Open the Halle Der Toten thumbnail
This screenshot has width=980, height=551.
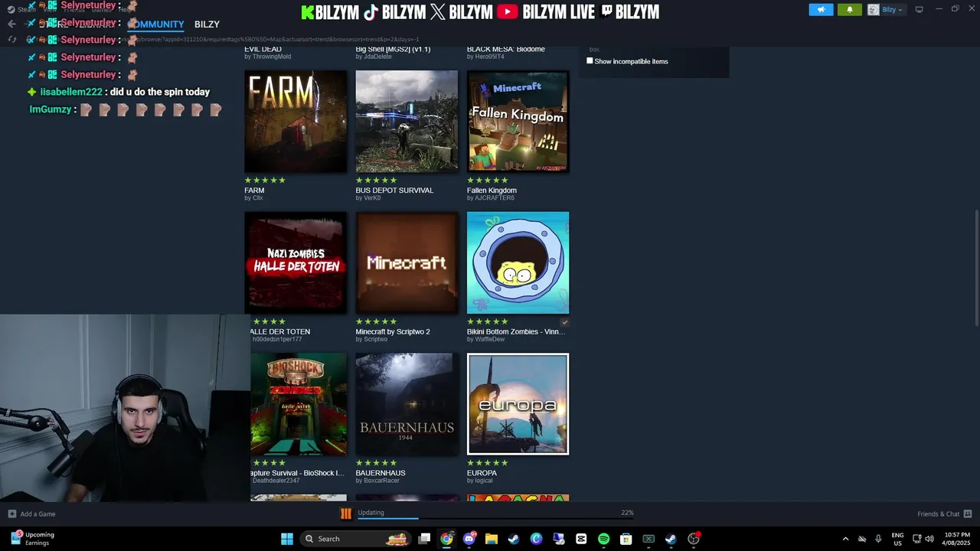coord(296,262)
